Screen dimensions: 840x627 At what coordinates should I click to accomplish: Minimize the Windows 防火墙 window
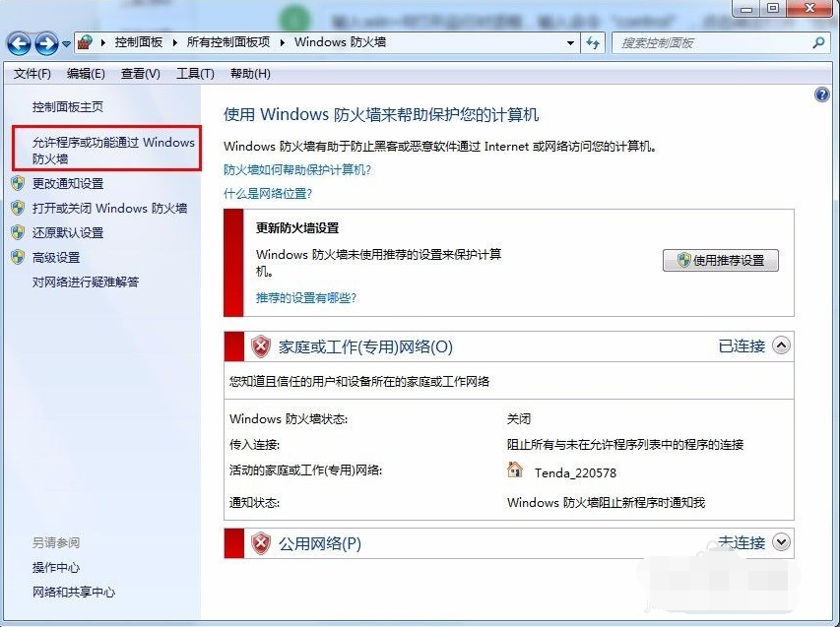(x=746, y=8)
